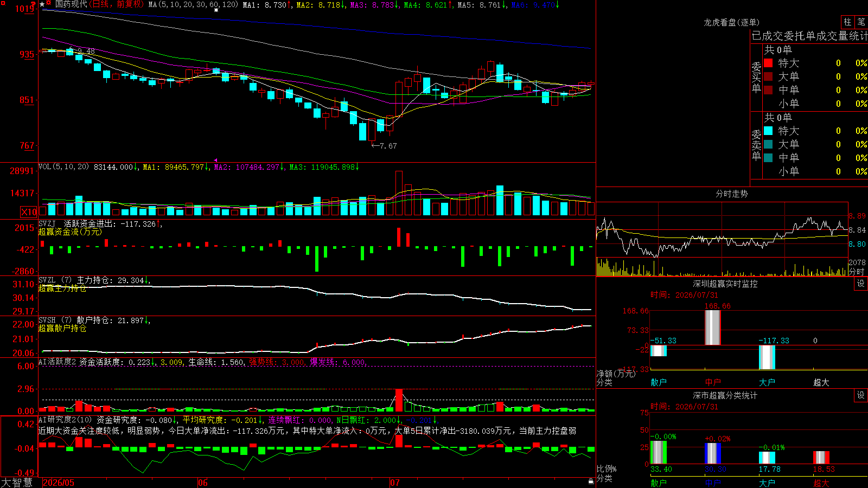Click the blue 中户 bar in 分类统计
The width and height of the screenshot is (868, 488).
click(x=713, y=453)
